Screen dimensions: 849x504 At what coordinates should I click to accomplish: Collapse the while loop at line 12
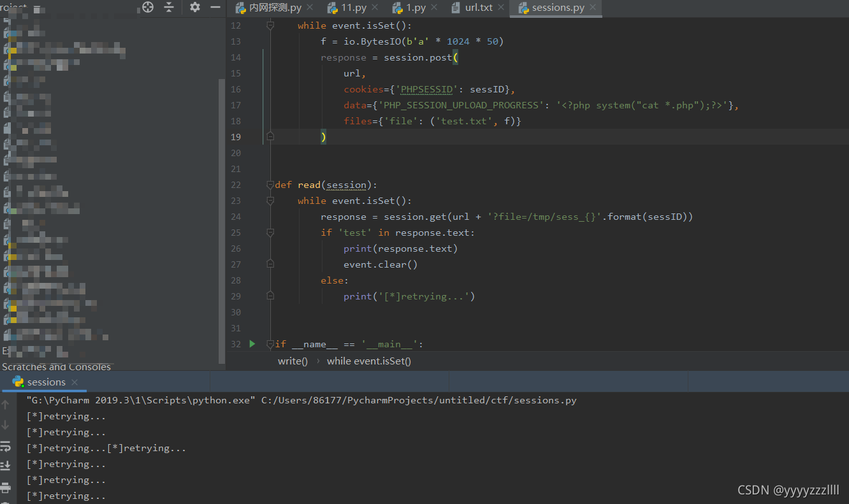coord(270,25)
